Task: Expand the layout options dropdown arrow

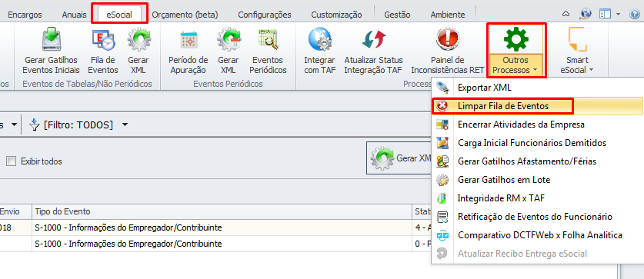Action: coord(618,15)
